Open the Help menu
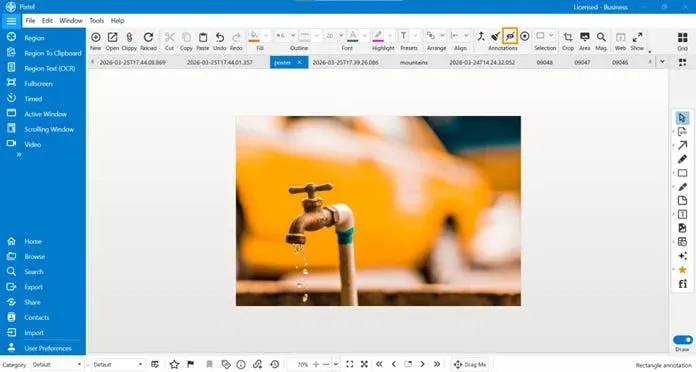This screenshot has width=696, height=372. pos(117,21)
